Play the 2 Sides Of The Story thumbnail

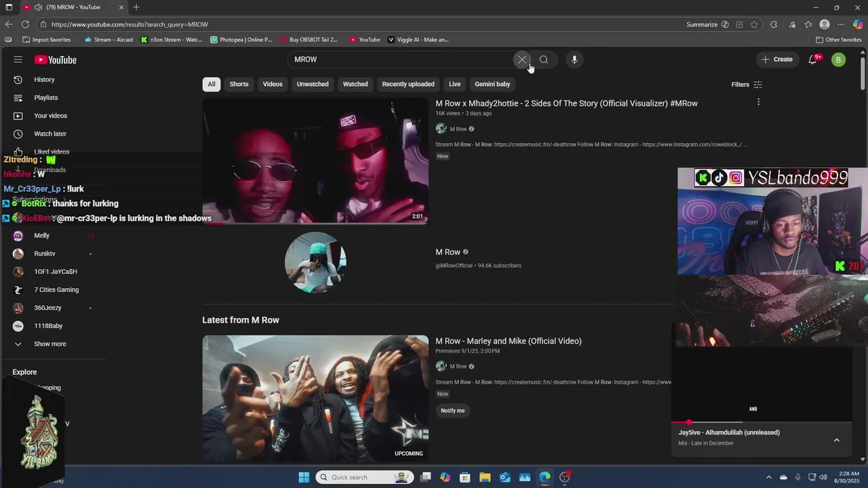pyautogui.click(x=315, y=161)
